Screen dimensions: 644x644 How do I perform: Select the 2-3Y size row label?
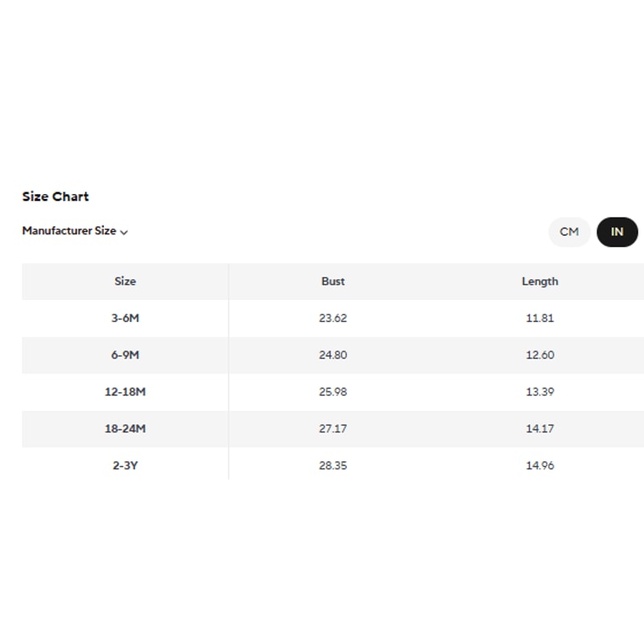[125, 465]
